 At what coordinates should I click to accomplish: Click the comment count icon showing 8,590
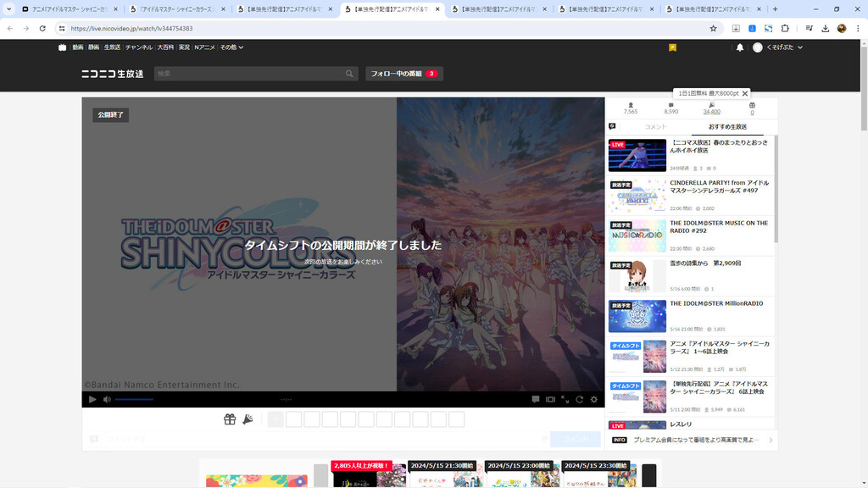(x=671, y=108)
